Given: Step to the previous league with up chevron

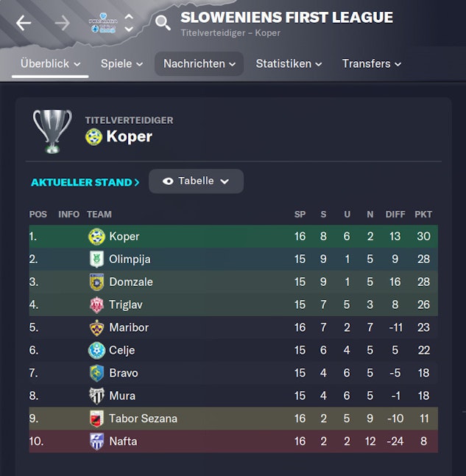Looking at the screenshot, I should pyautogui.click(x=129, y=16).
